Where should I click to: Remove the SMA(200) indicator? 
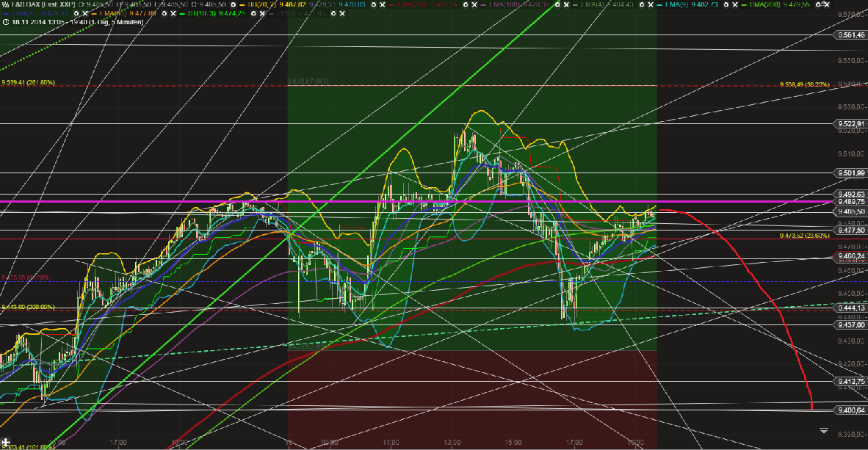(x=827, y=4)
